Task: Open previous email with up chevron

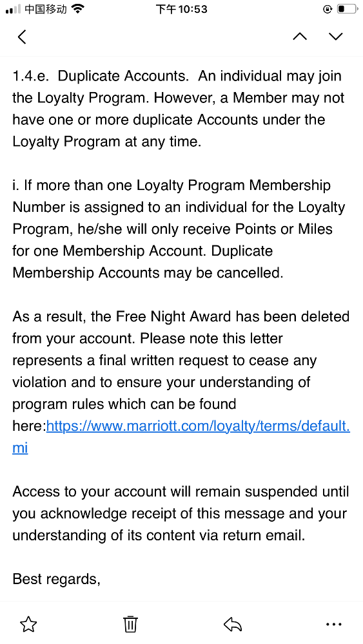Action: point(300,37)
